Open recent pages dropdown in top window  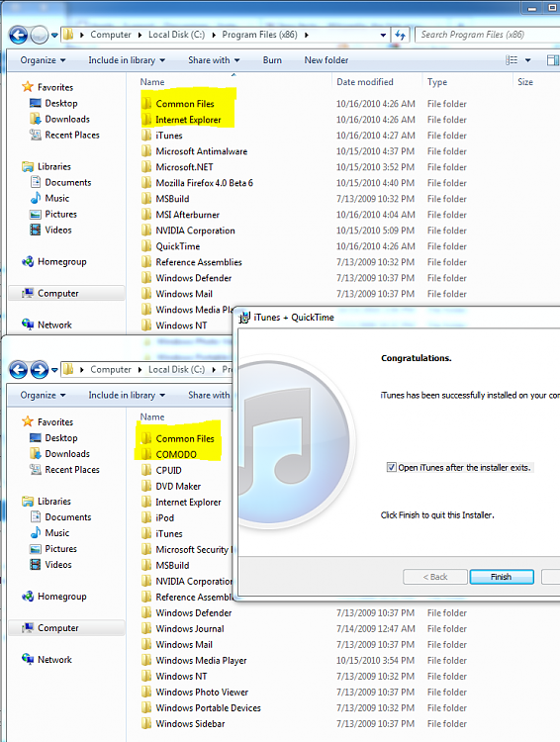click(54, 35)
